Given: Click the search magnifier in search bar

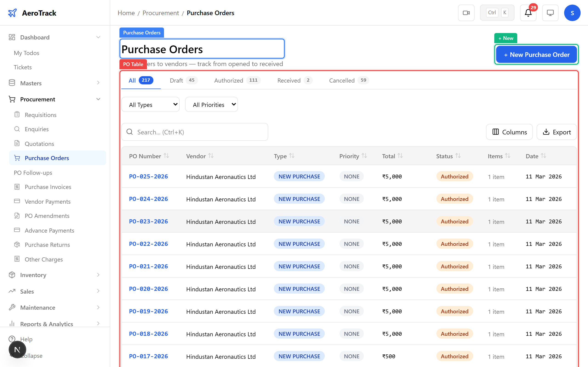Looking at the screenshot, I should click(x=130, y=132).
